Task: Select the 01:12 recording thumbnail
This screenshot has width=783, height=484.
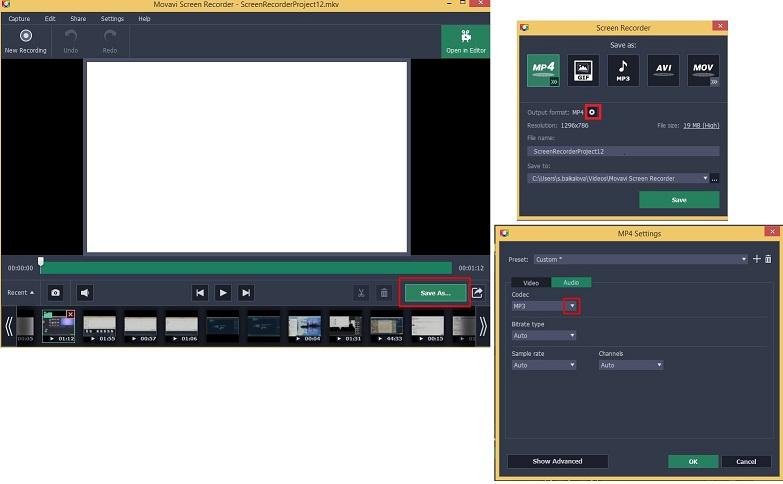Action: (58, 327)
